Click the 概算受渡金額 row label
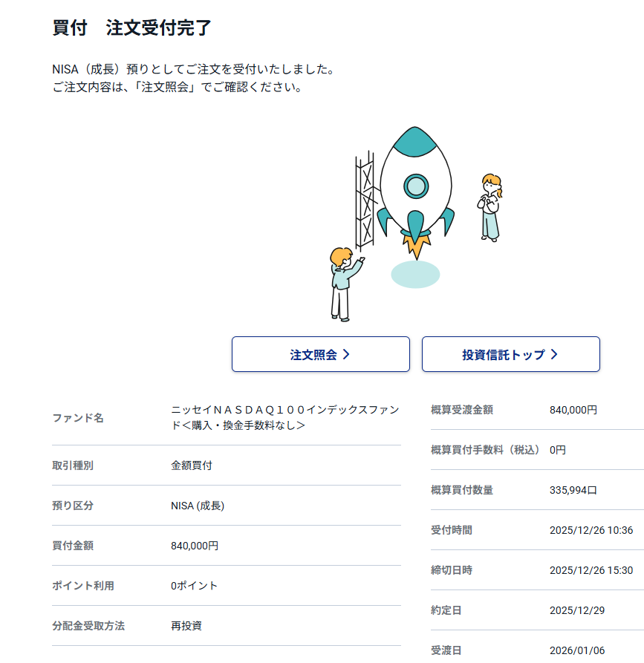This screenshot has height=663, width=644. point(462,410)
